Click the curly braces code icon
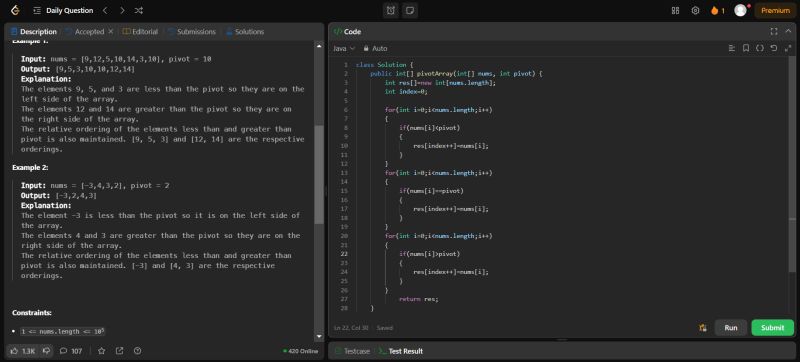This screenshot has height=362, width=800. click(x=760, y=48)
